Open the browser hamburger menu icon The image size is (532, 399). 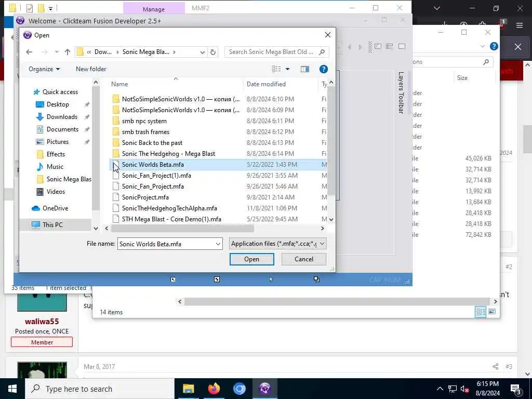click(x=519, y=25)
